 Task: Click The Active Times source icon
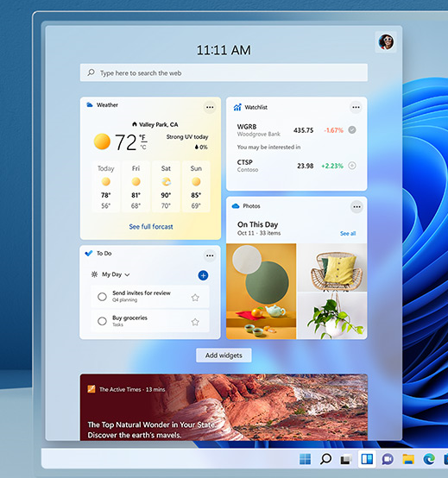tap(91, 389)
